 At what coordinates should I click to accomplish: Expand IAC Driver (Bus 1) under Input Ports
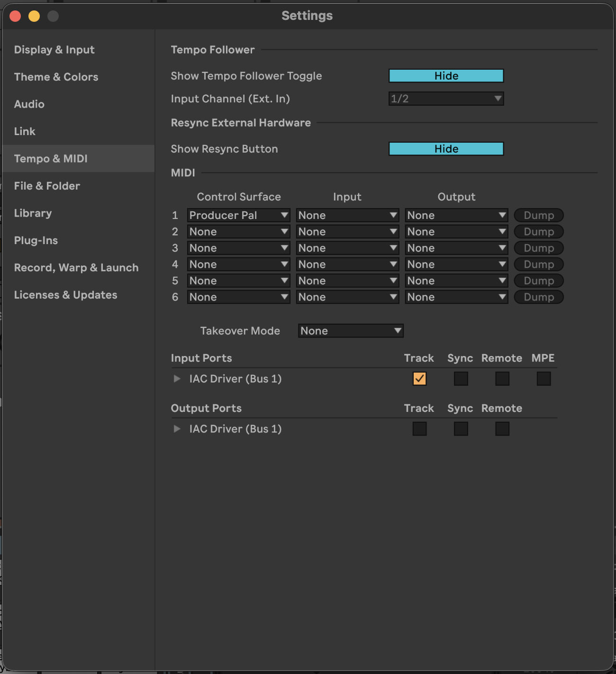click(177, 379)
